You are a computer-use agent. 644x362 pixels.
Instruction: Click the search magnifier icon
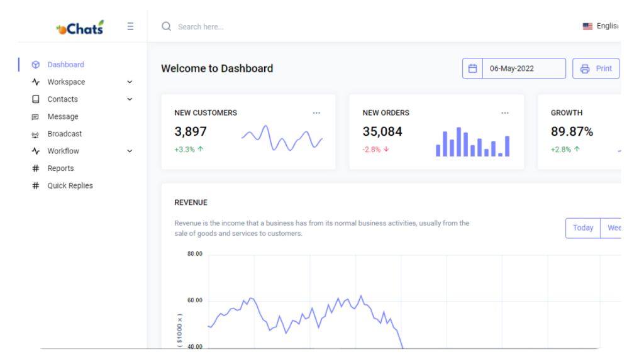click(166, 26)
